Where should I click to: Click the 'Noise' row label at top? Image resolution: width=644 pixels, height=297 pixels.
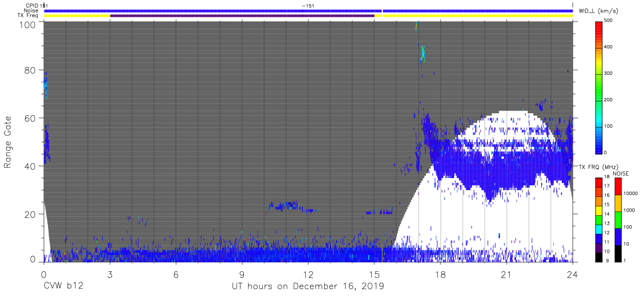[x=31, y=10]
